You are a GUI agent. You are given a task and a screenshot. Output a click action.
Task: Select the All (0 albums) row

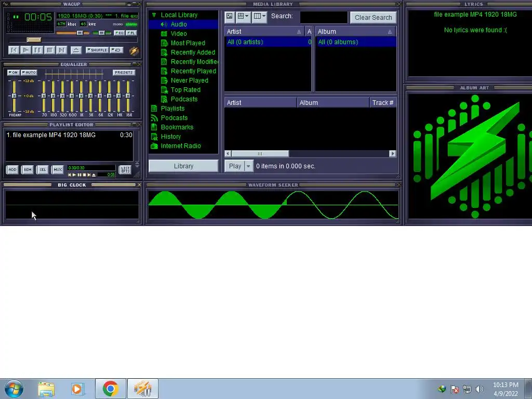point(355,42)
